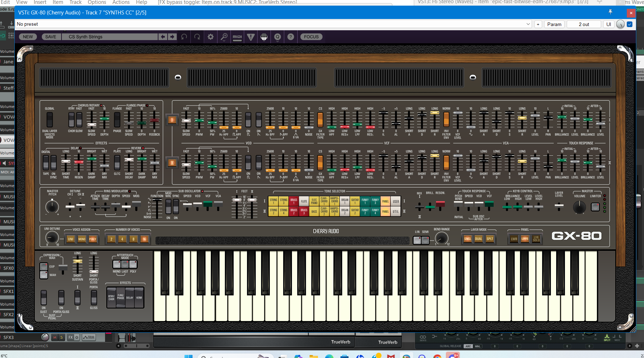Open the question-mark help icon
The width and height of the screenshot is (644, 358).
tap(291, 37)
